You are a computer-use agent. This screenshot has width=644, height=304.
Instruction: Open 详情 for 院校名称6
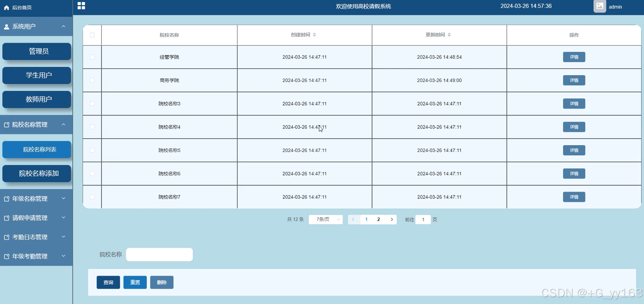pos(574,174)
